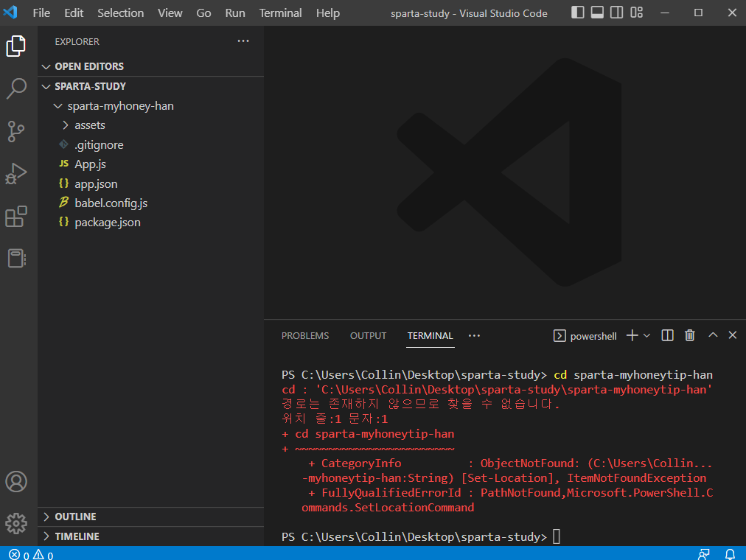The image size is (746, 560).
Task: Click errors and warnings count in status bar
Action: click(31, 554)
